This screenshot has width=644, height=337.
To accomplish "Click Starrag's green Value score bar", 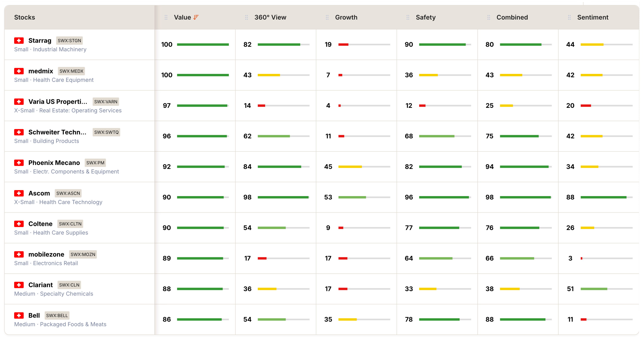I will coord(203,44).
